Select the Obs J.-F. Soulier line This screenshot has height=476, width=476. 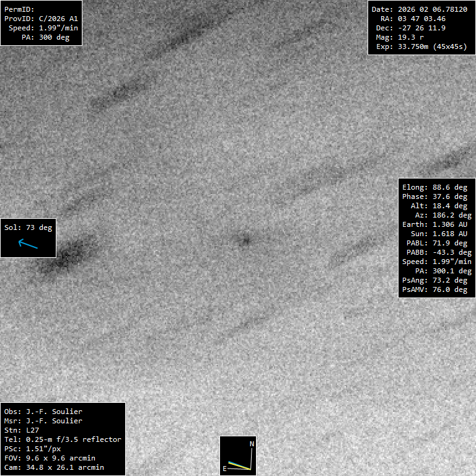pyautogui.click(x=43, y=412)
